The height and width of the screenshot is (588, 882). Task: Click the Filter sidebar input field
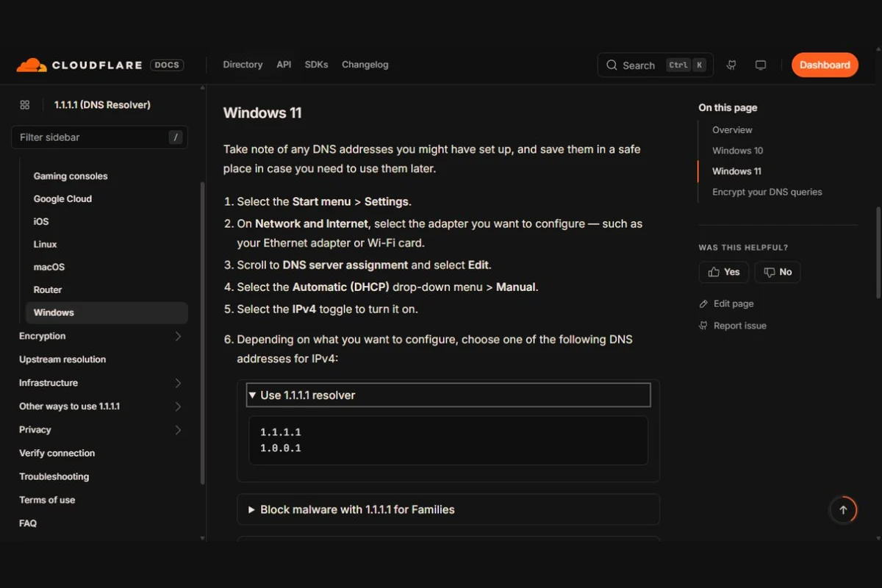[100, 137]
